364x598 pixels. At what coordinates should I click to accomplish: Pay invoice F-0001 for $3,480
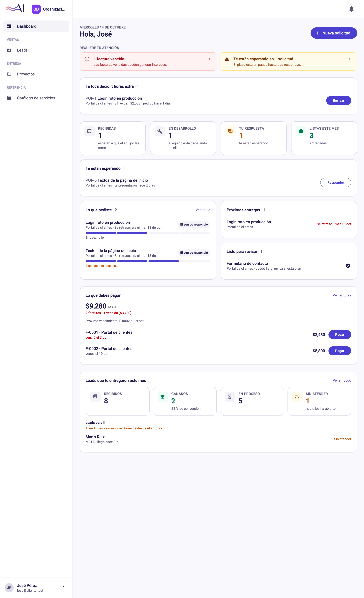coord(340,335)
